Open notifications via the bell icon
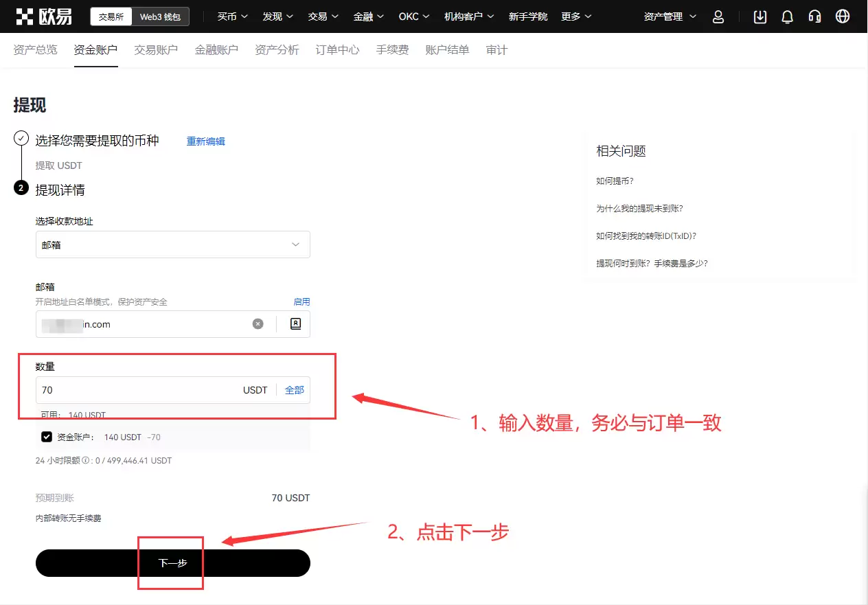The width and height of the screenshot is (868, 605). coord(787,16)
